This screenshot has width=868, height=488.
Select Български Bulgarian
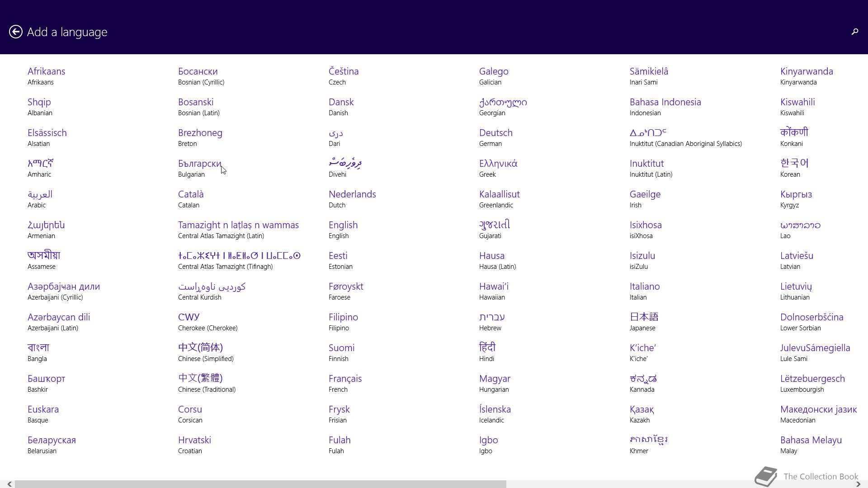200,169
